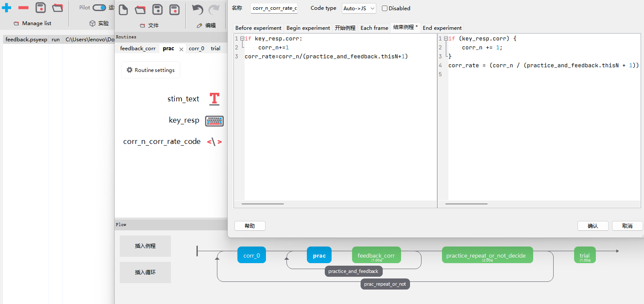Click the red minus remove-from-list icon
Screen dimensions: 644x304
[x=23, y=8]
